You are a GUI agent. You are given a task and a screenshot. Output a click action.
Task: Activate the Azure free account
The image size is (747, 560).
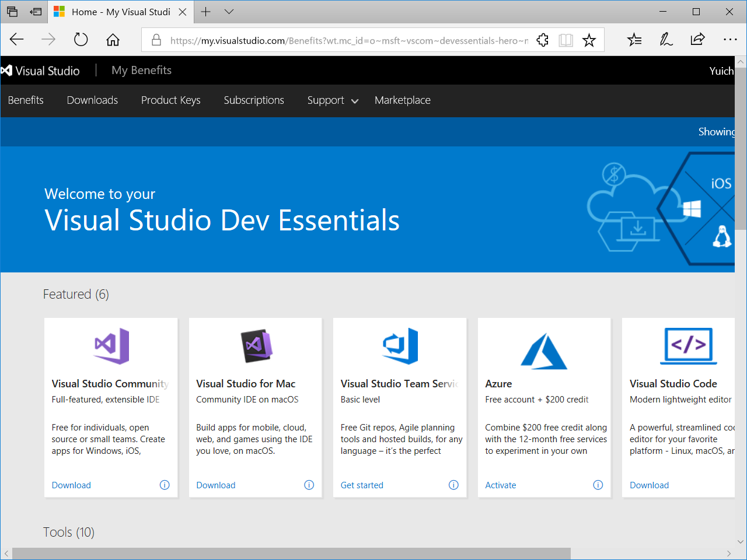501,485
